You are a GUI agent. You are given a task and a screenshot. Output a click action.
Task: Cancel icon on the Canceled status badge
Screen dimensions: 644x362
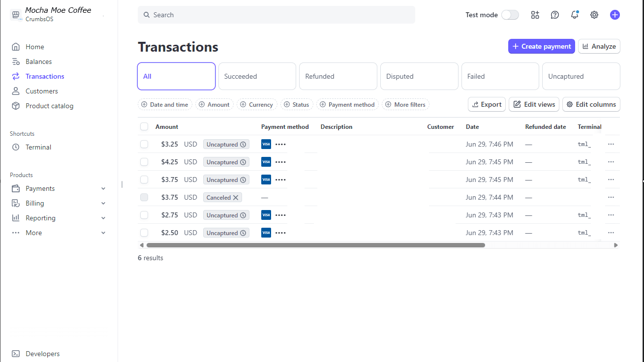pyautogui.click(x=236, y=198)
